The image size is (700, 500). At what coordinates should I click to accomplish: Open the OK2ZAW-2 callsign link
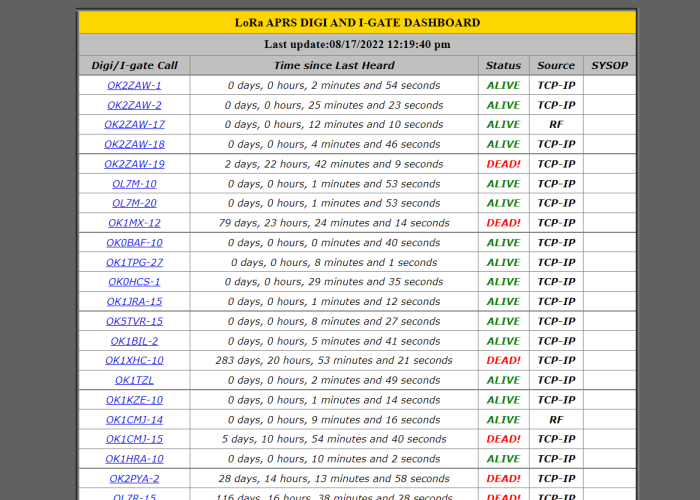click(134, 105)
